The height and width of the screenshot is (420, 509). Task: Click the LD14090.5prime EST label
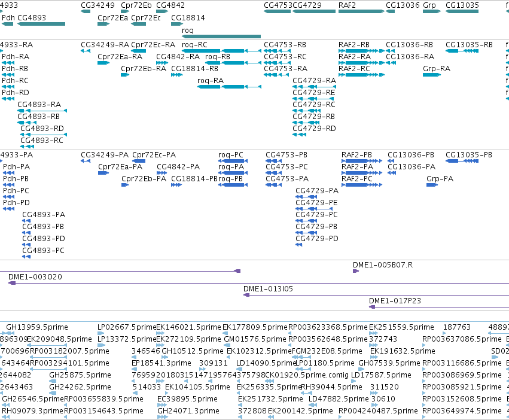tap(267, 363)
